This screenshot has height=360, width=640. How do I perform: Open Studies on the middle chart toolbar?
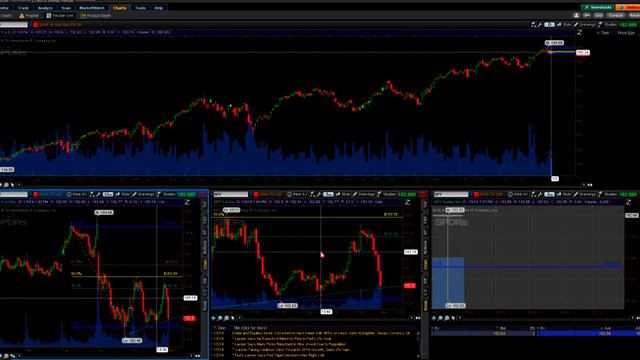386,194
